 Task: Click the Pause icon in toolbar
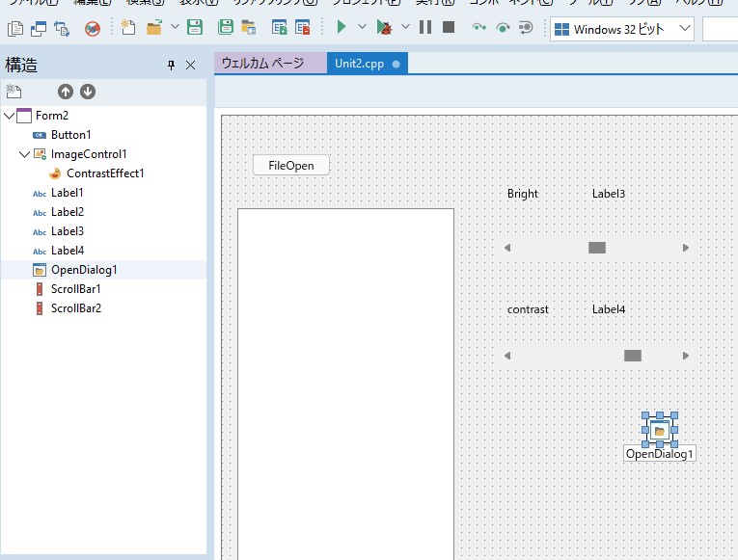coord(425,28)
